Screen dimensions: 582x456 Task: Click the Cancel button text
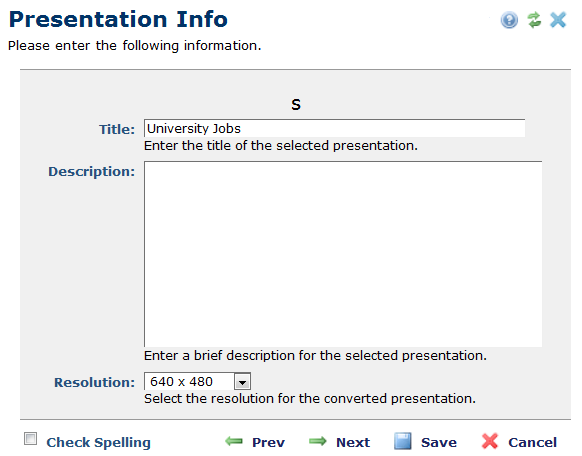point(532,442)
